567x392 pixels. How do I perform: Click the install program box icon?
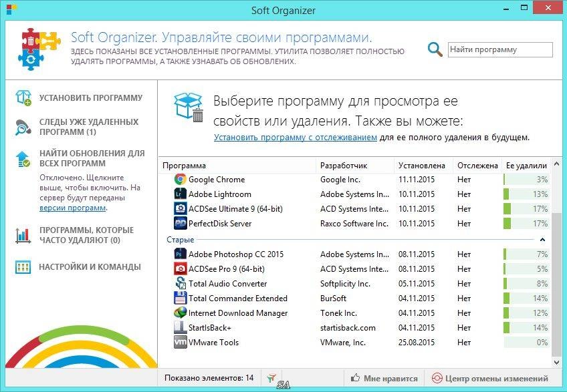click(x=23, y=98)
